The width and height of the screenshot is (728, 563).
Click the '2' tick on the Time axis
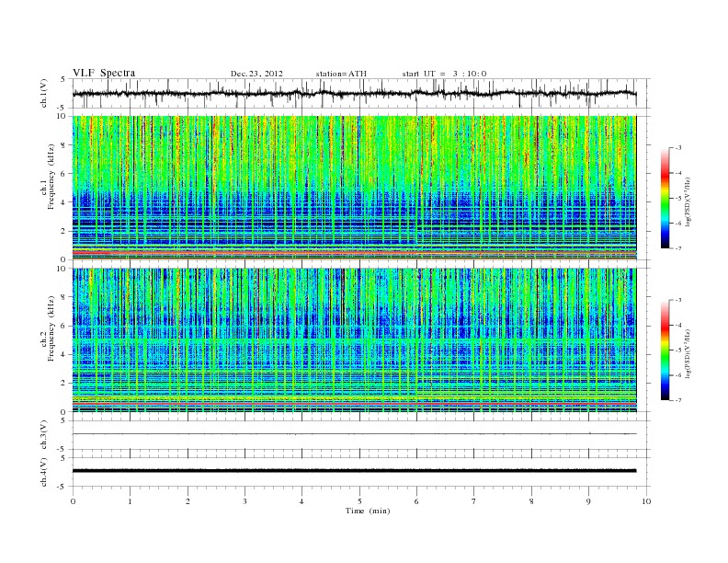(188, 501)
